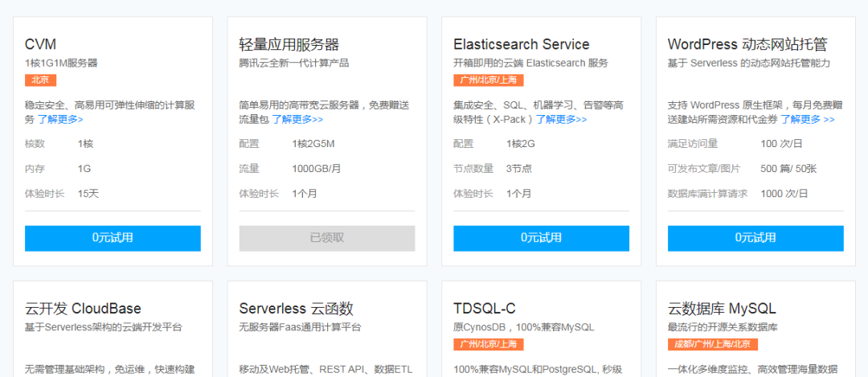Screen dimensions: 868x377
Task: Click 无服务器Faas通用计算平台 subtitle
Action: coord(300,327)
